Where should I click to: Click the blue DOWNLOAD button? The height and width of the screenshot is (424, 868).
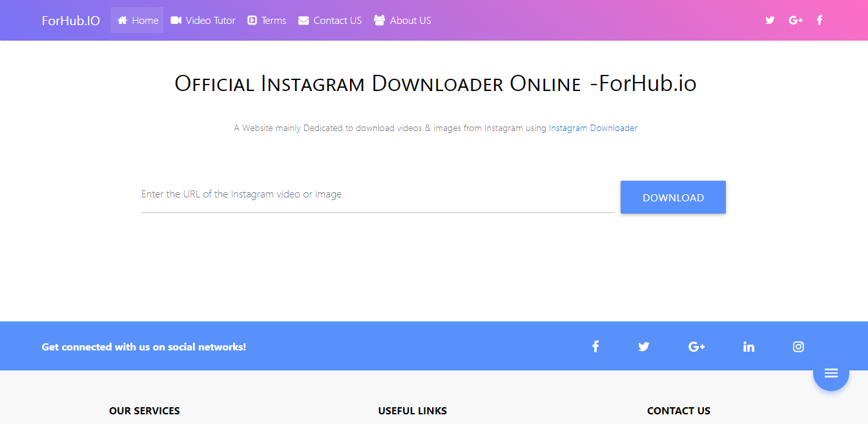[673, 197]
